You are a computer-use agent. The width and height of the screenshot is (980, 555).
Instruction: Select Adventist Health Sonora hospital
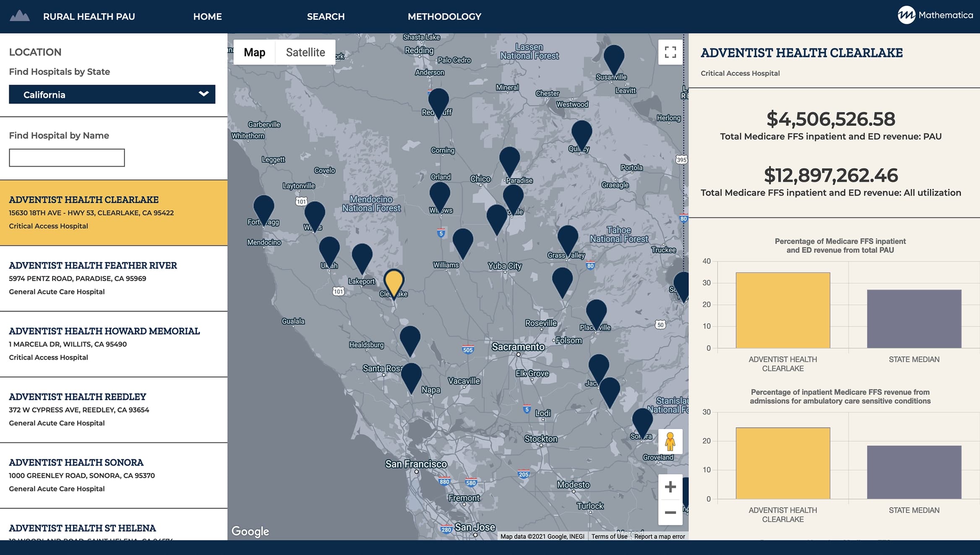pyautogui.click(x=114, y=475)
